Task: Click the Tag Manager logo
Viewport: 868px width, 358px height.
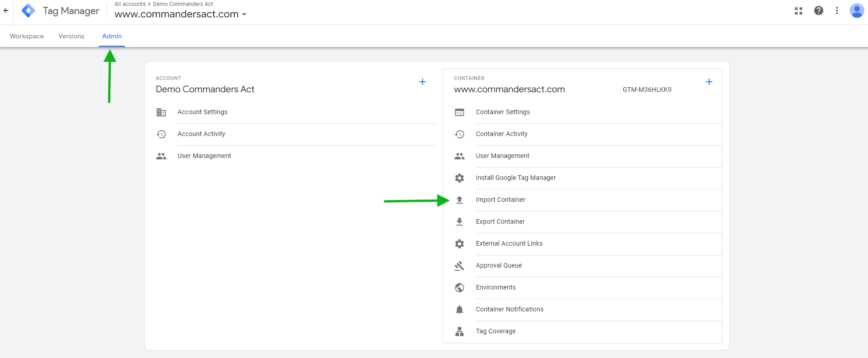Action: click(28, 11)
